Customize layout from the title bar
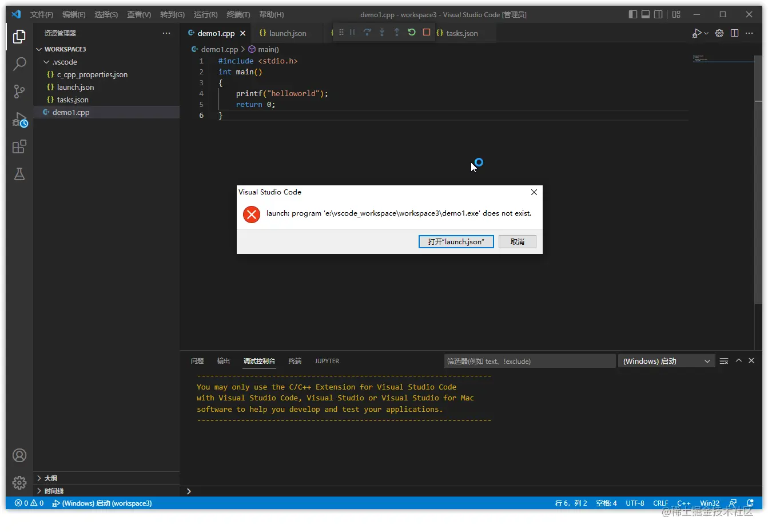Screen dimensions: 768x532 pyautogui.click(x=677, y=14)
